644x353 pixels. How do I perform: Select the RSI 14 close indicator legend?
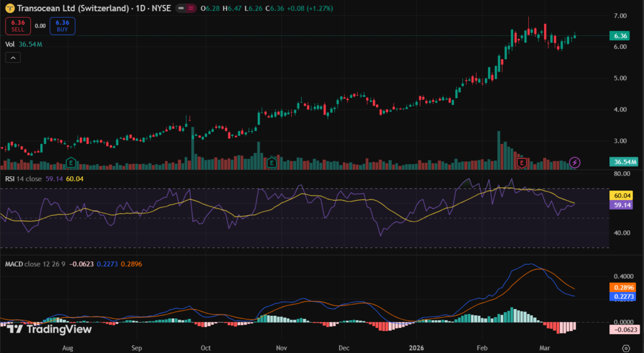coord(24,179)
